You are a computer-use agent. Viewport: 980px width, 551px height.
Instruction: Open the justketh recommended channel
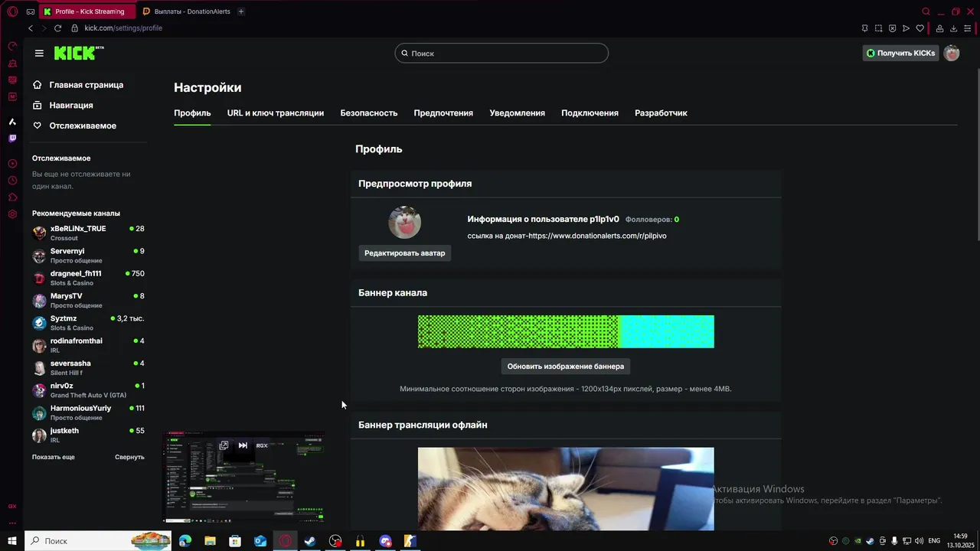[x=88, y=435]
